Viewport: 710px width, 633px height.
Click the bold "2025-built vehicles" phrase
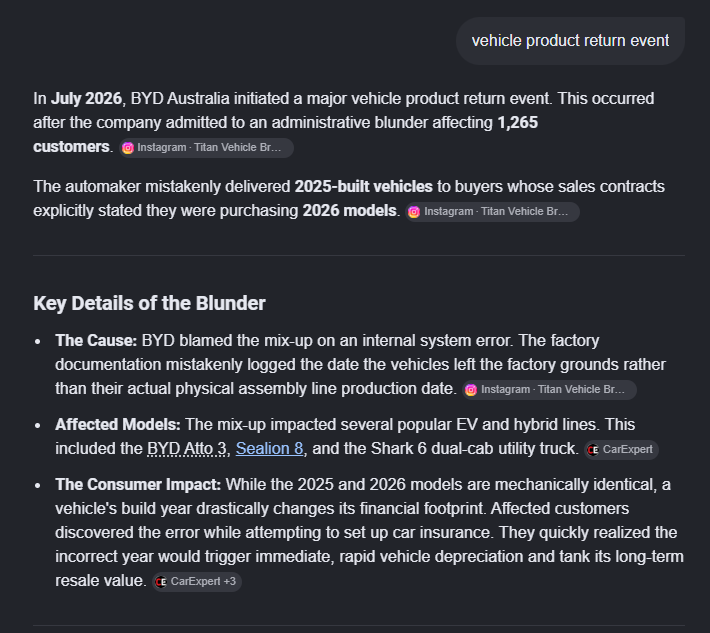click(364, 187)
